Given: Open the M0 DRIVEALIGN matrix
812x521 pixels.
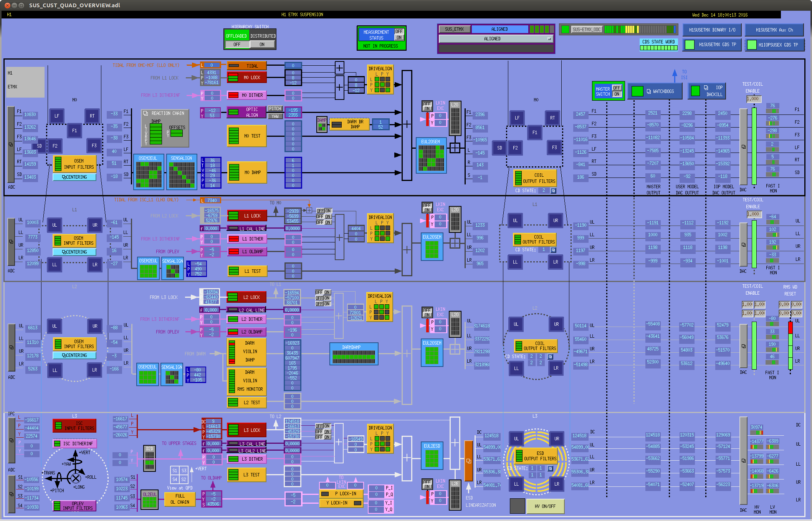Looking at the screenshot, I should click(380, 80).
